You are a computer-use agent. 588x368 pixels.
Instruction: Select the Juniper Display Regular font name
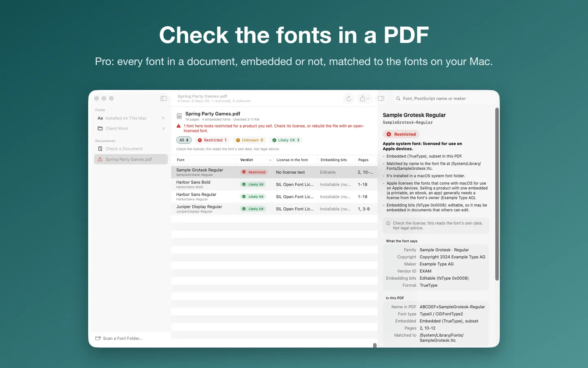[x=199, y=207]
